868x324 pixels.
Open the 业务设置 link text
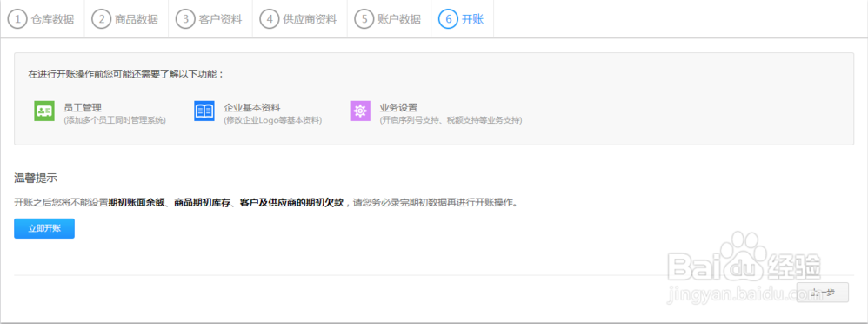click(398, 107)
